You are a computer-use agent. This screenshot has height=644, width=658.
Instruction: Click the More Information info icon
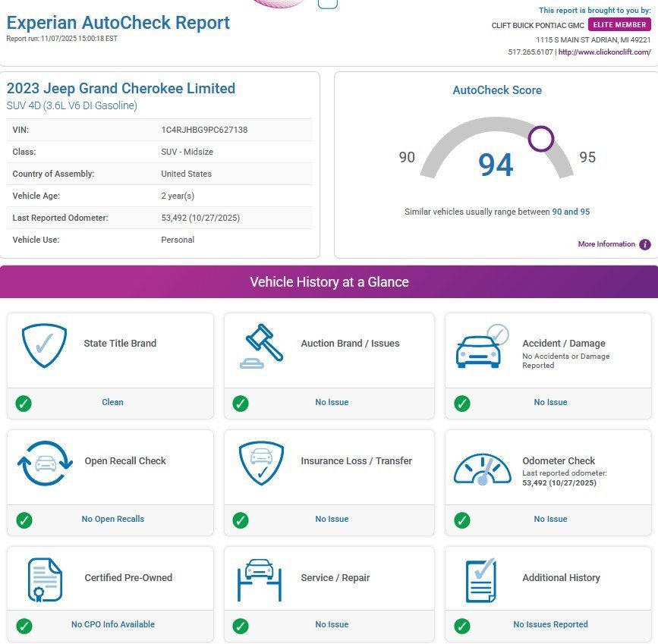pyautogui.click(x=645, y=244)
